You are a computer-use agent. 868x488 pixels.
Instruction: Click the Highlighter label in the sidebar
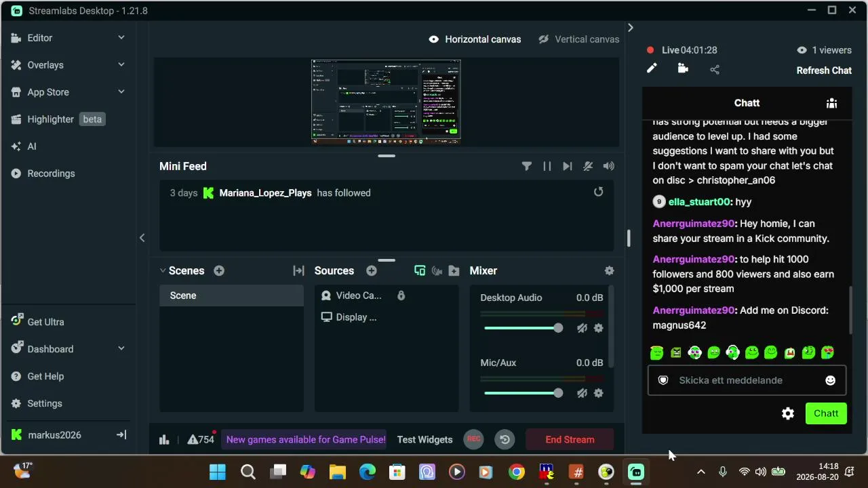[x=51, y=119]
